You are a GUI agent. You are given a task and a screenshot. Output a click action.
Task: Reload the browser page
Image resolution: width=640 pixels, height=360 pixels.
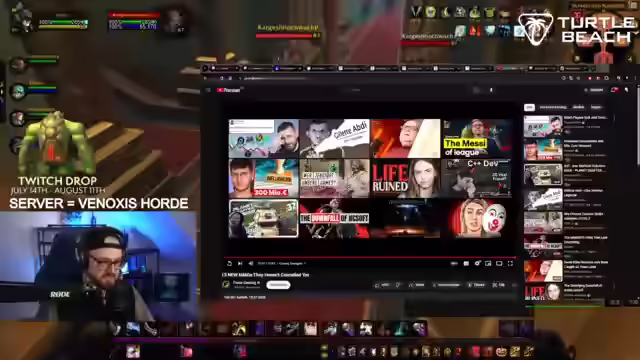coord(222,78)
